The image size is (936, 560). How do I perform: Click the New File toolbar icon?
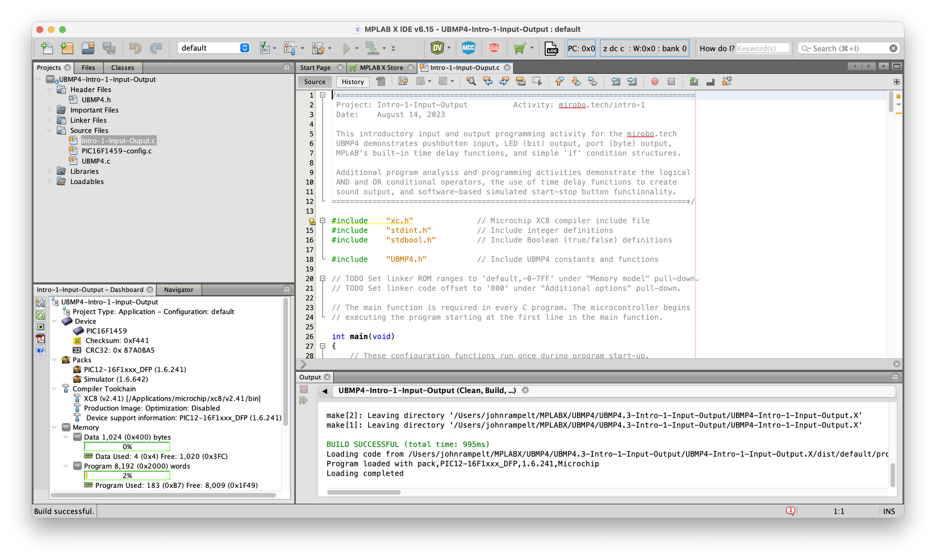tap(47, 48)
